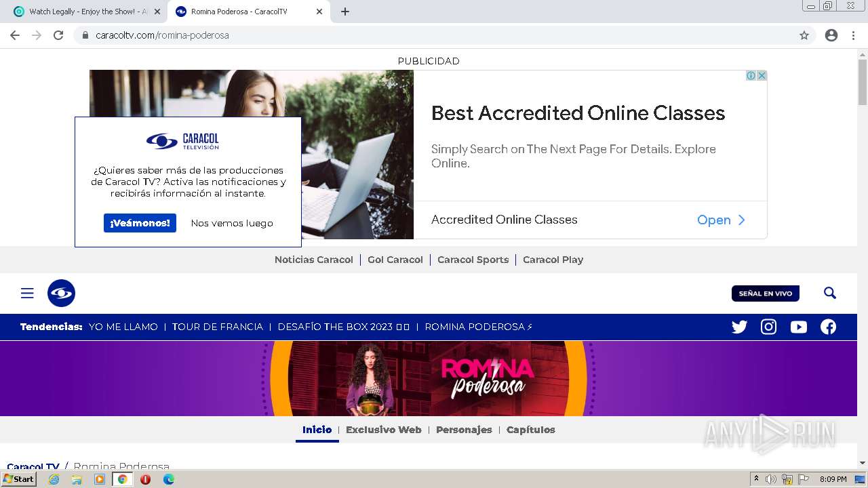Click the Windows Start button
868x488 pixels.
point(19,479)
